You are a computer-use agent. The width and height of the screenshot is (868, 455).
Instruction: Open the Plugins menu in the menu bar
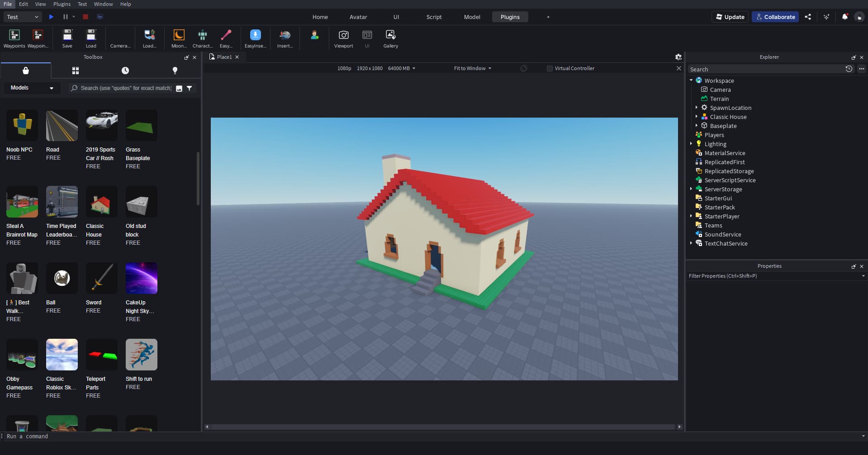[x=62, y=4]
